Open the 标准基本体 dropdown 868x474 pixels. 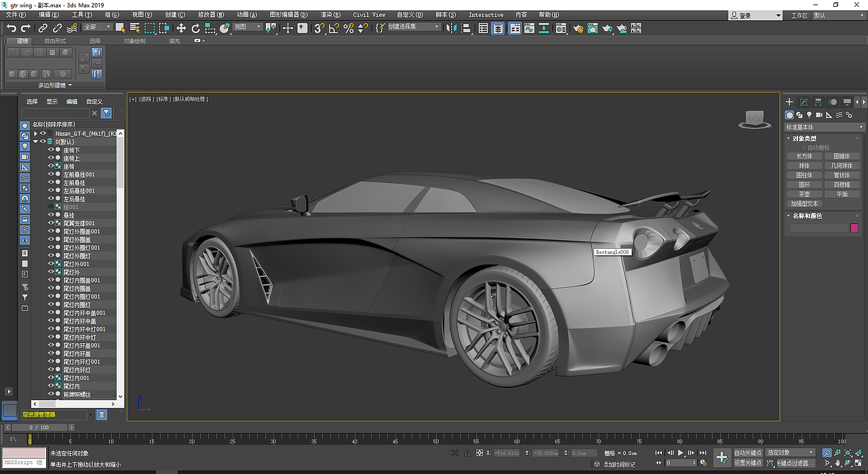[x=824, y=127]
